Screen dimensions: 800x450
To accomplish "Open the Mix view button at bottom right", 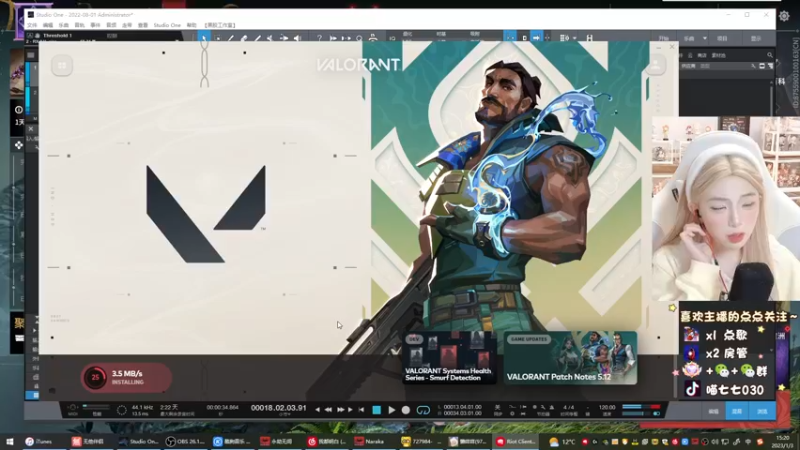I will pyautogui.click(x=737, y=411).
